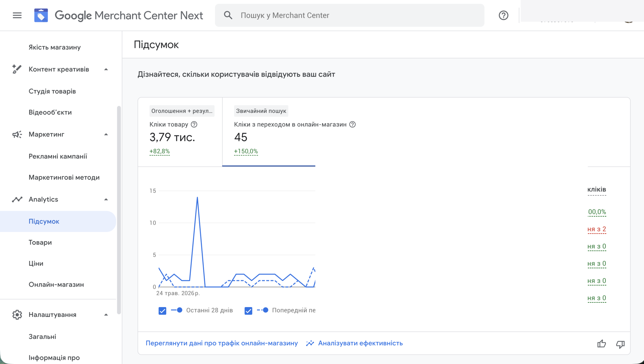Open the help question mark icon
644x364 pixels.
(x=503, y=15)
